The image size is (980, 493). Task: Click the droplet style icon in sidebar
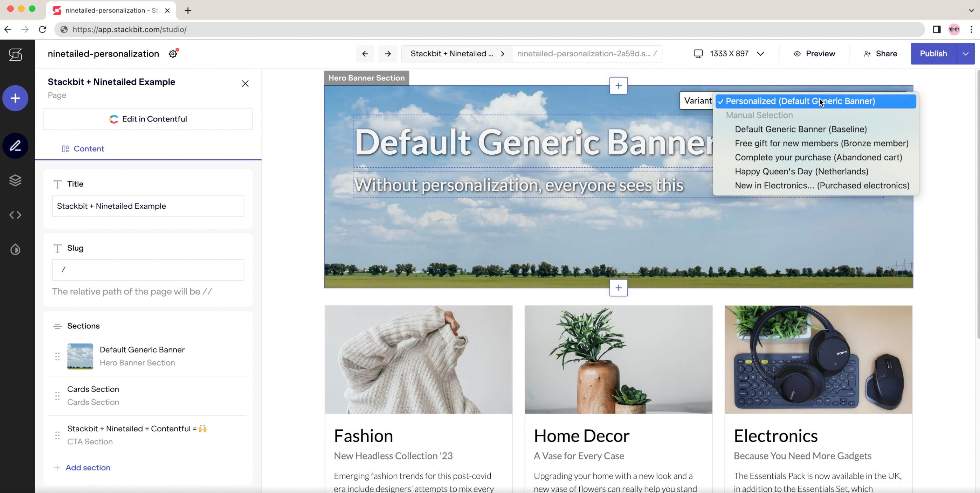(15, 250)
